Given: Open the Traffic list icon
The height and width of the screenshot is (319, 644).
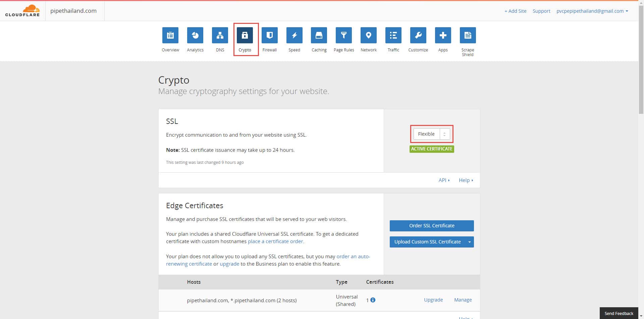Looking at the screenshot, I should tap(393, 35).
